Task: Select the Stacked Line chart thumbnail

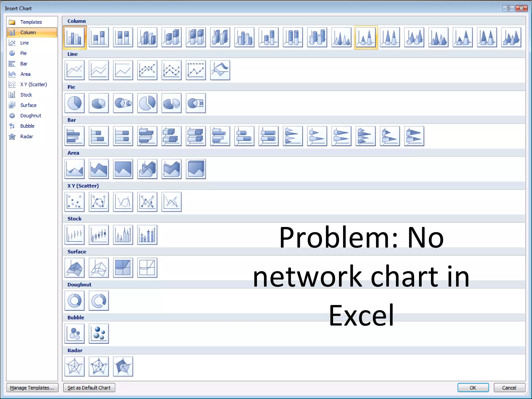Action: tap(99, 70)
